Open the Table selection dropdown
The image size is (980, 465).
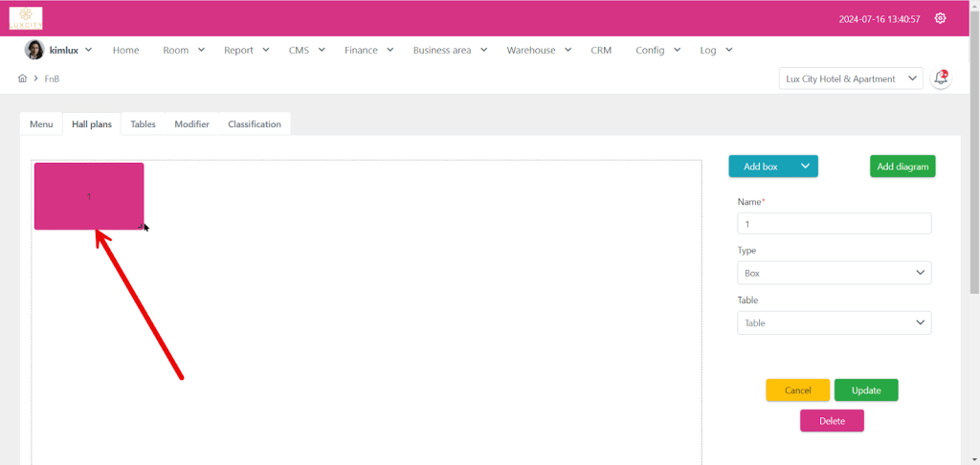pos(834,322)
